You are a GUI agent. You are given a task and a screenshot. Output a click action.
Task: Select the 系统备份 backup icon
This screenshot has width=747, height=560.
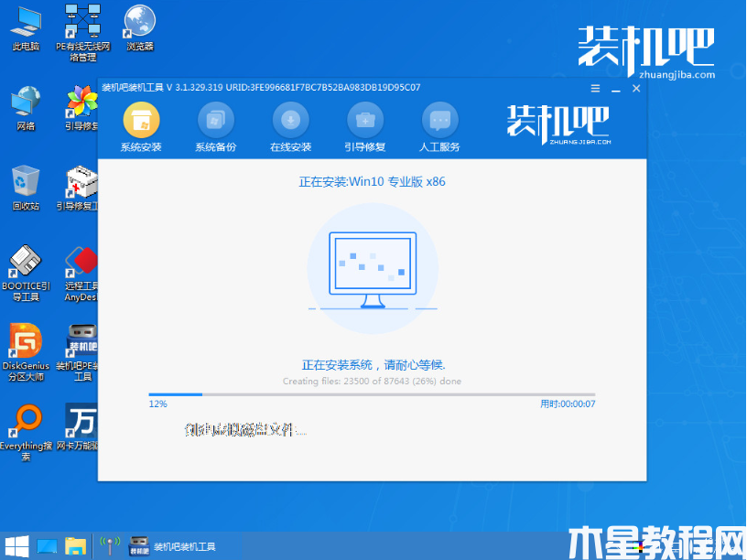tap(216, 120)
